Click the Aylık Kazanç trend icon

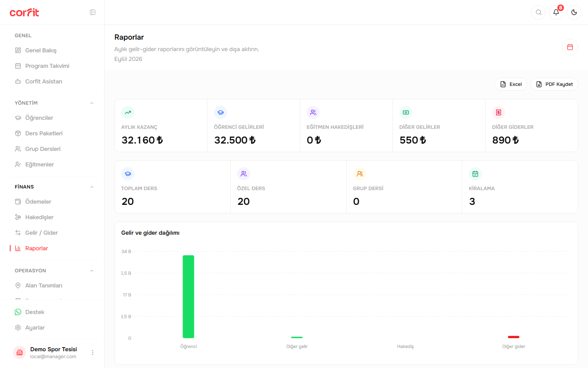tap(128, 112)
